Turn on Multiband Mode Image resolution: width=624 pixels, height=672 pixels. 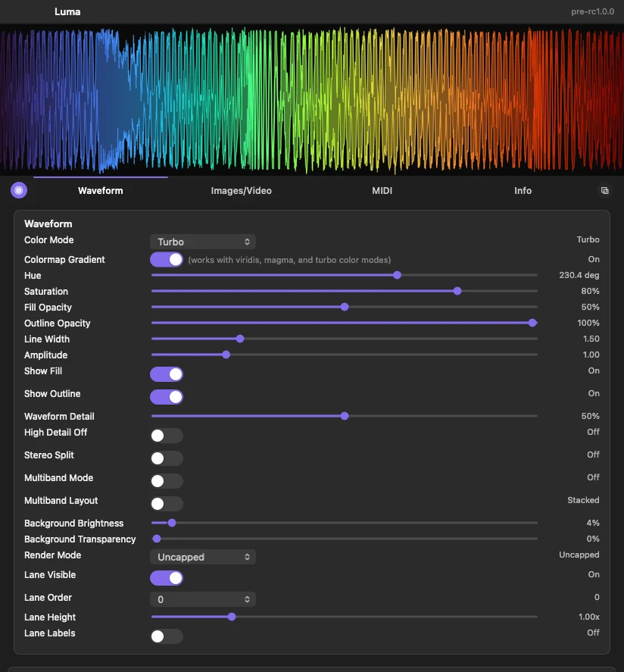pyautogui.click(x=167, y=481)
